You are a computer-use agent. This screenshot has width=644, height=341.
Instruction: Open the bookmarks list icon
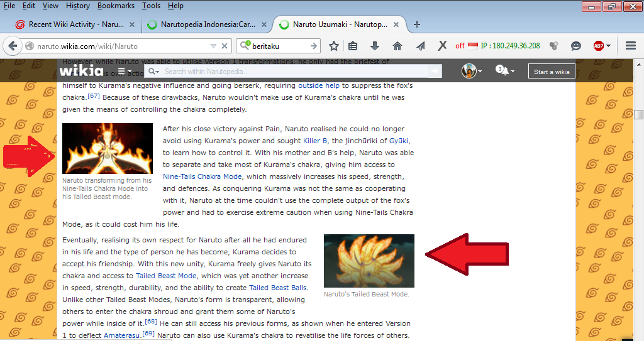click(353, 46)
